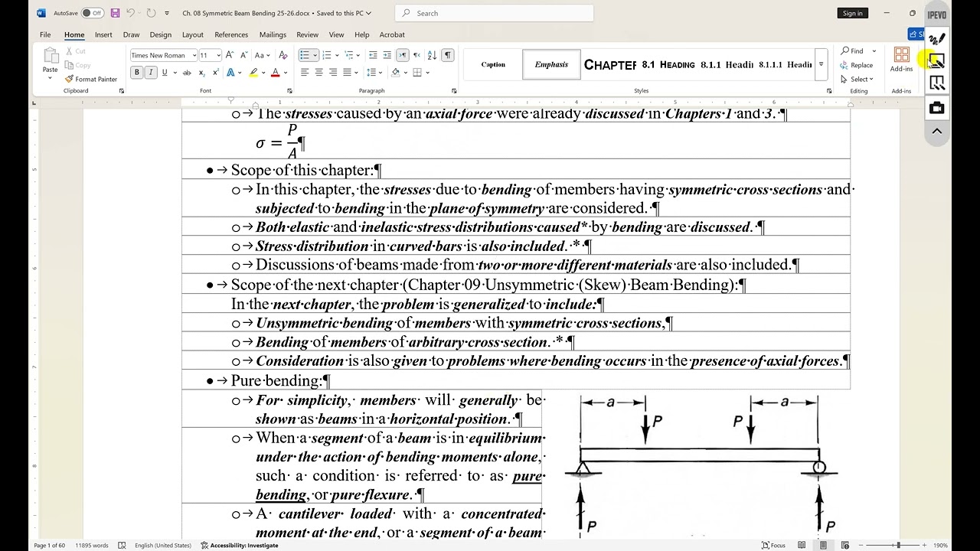Screen dimensions: 980x551
Task: Toggle Italic formatting
Action: tap(151, 73)
